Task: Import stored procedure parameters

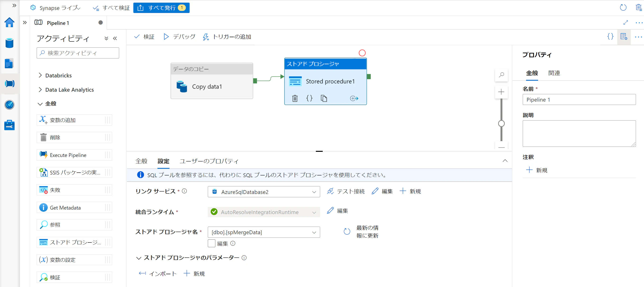Action: click(x=157, y=274)
